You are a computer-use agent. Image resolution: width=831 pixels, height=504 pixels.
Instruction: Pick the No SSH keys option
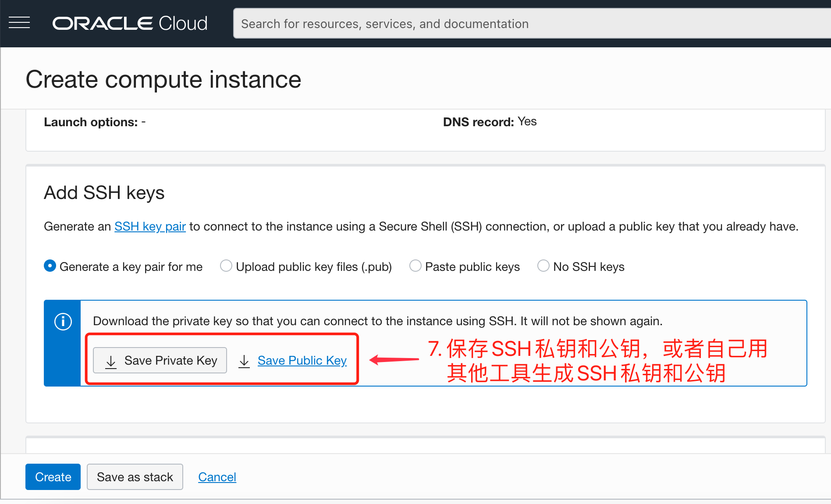coord(543,266)
